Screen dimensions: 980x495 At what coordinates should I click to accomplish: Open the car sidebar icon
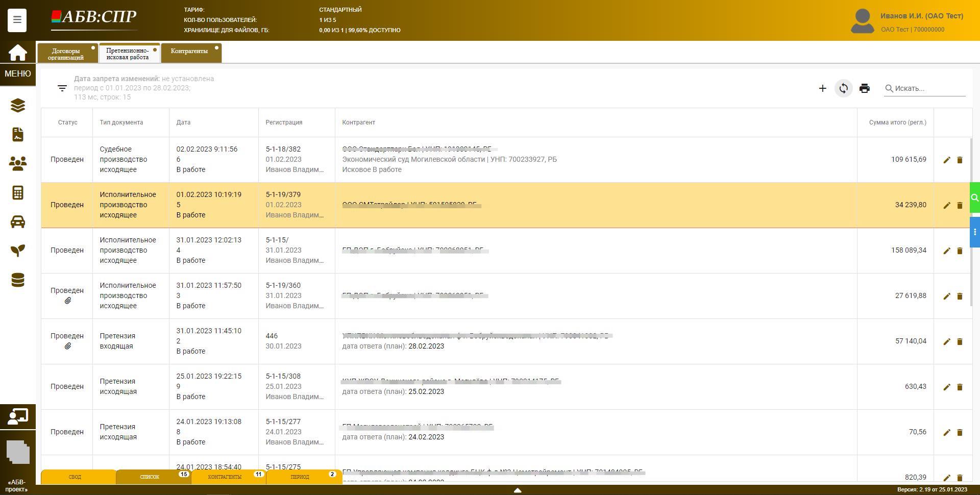[18, 222]
